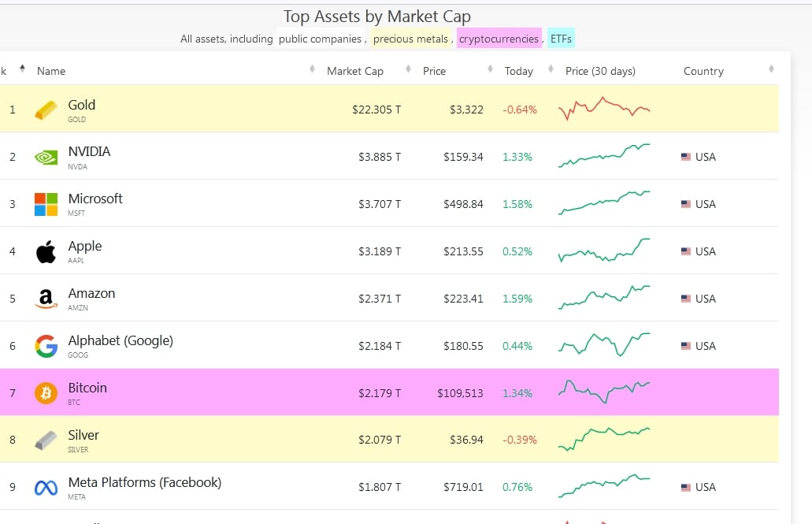Click the USA flag in Alphabet row
The width and height of the screenshot is (812, 524).
tap(686, 346)
